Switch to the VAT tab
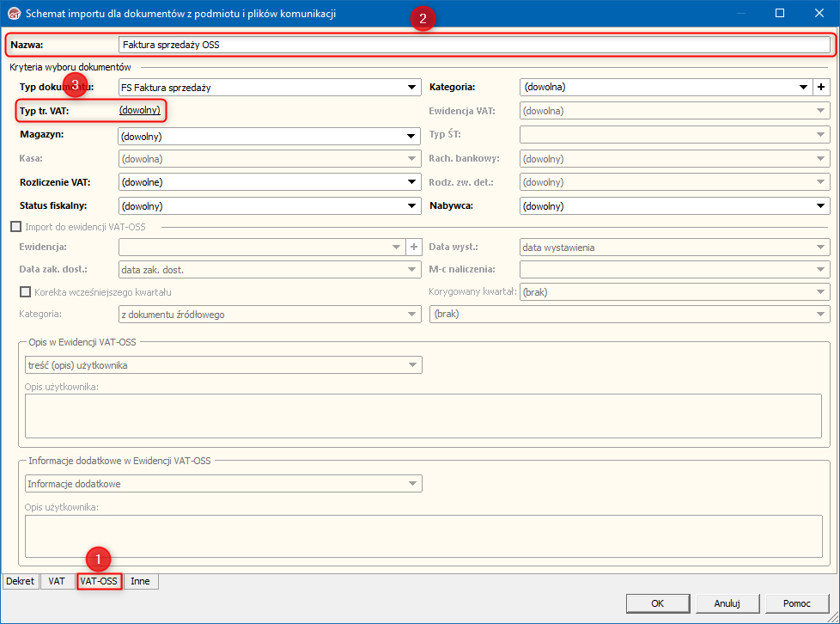 (x=57, y=582)
